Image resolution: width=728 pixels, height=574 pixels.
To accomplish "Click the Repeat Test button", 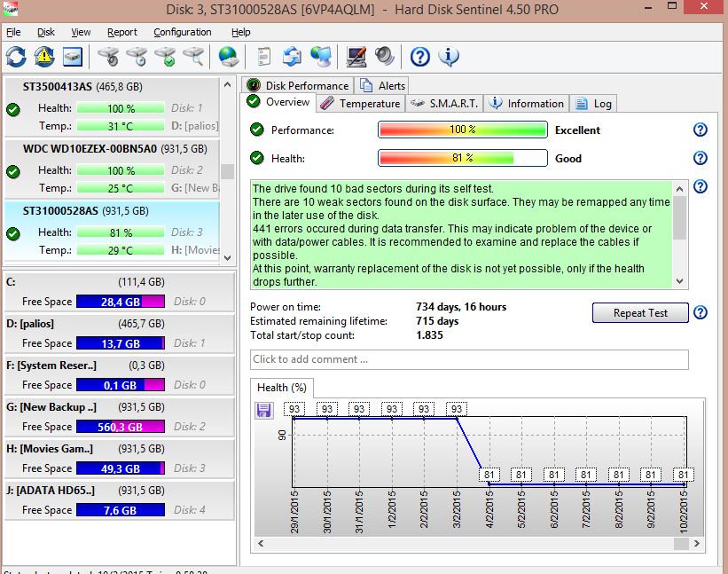I will click(640, 312).
